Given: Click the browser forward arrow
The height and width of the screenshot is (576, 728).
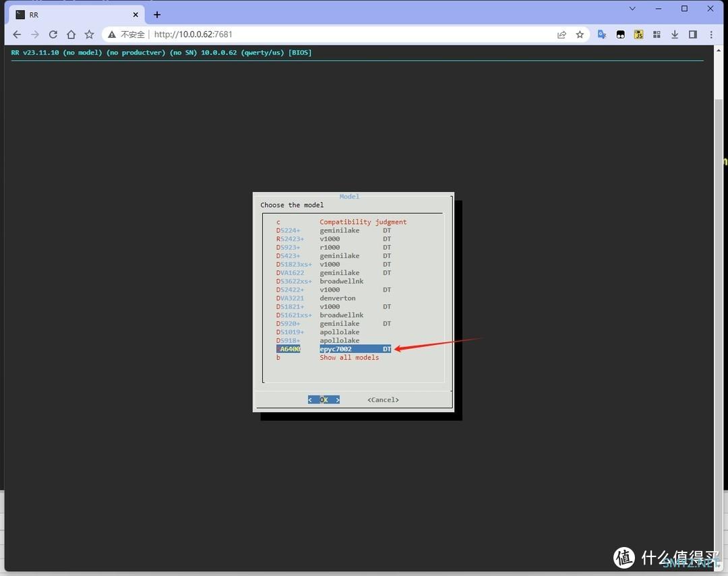Looking at the screenshot, I should (35, 34).
